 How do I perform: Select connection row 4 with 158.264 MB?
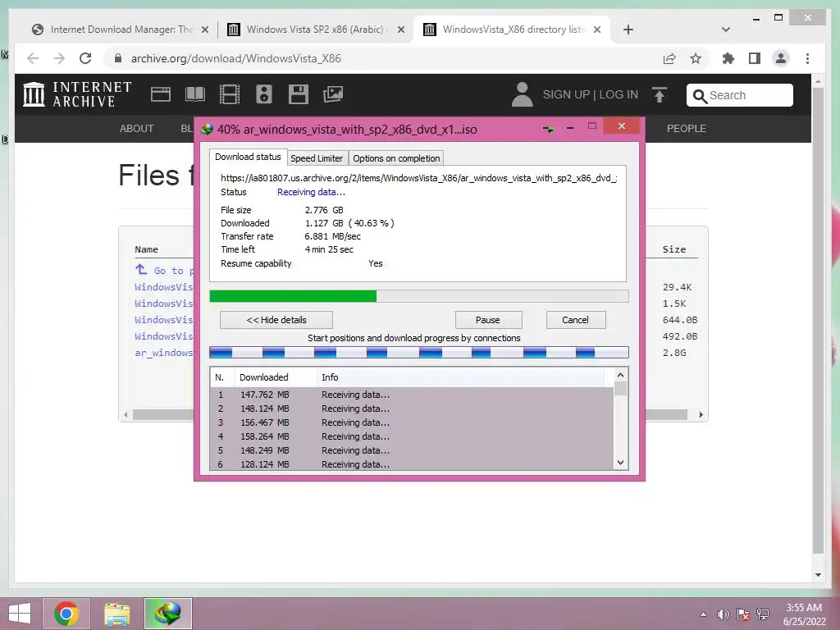tap(413, 436)
